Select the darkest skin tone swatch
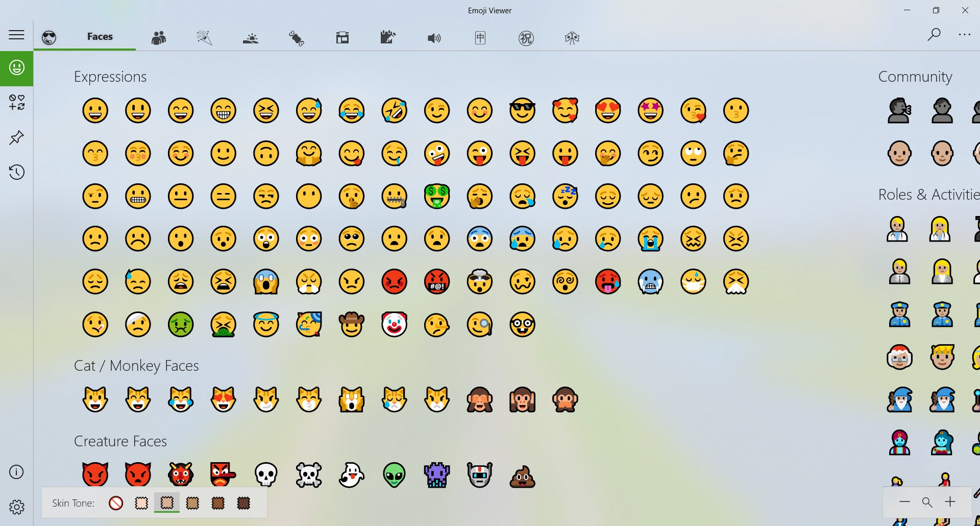 click(x=243, y=503)
